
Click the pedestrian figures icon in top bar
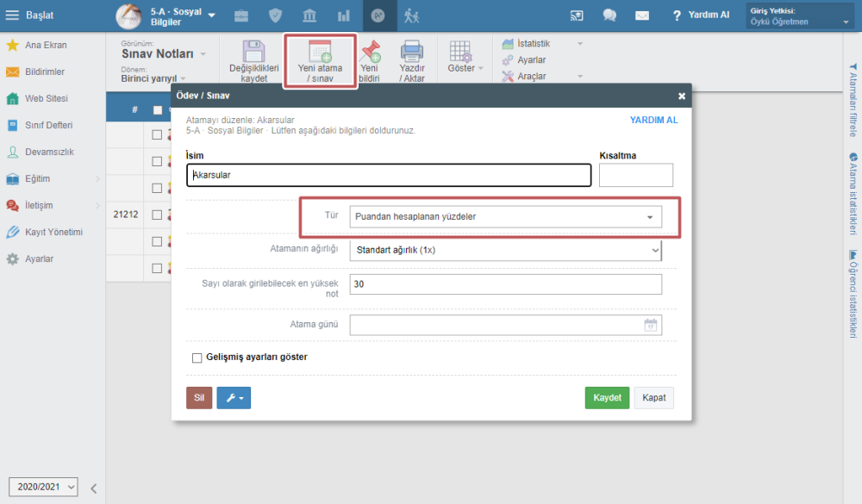(x=411, y=16)
